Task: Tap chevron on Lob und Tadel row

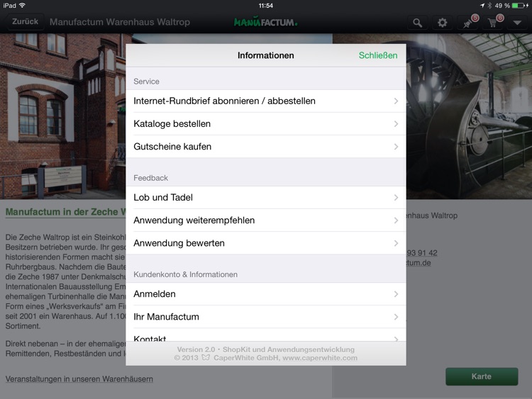Action: 396,197
